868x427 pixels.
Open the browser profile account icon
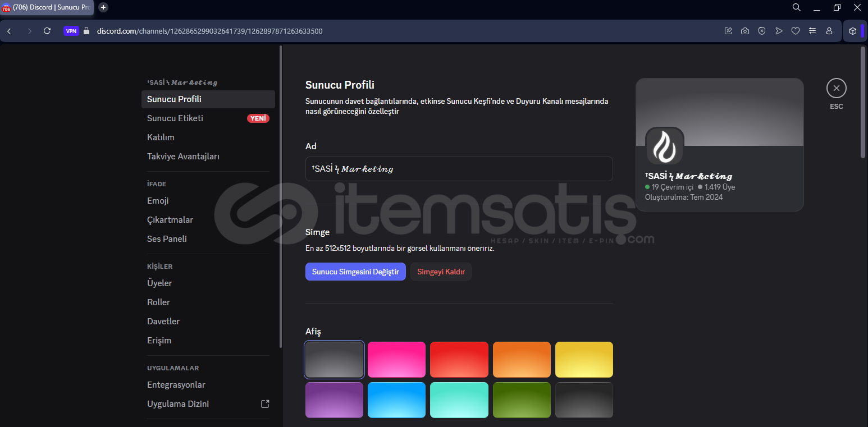829,31
